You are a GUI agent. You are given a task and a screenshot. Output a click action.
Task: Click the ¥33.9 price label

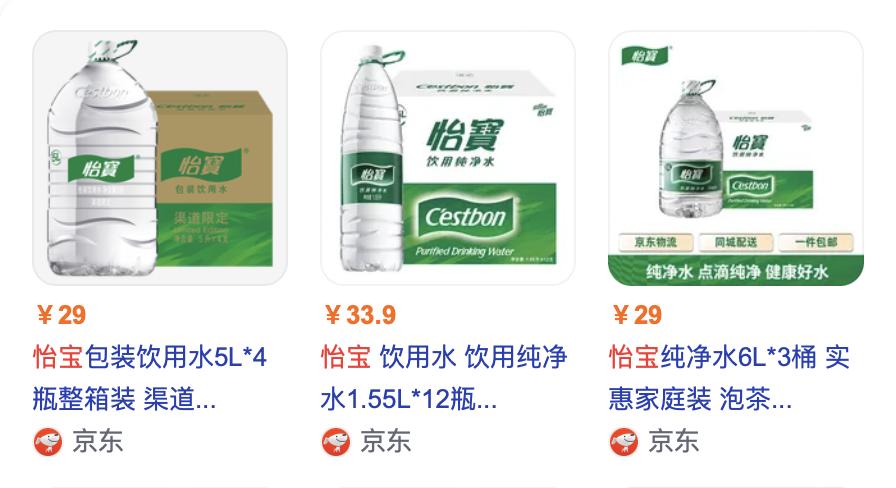click(361, 315)
